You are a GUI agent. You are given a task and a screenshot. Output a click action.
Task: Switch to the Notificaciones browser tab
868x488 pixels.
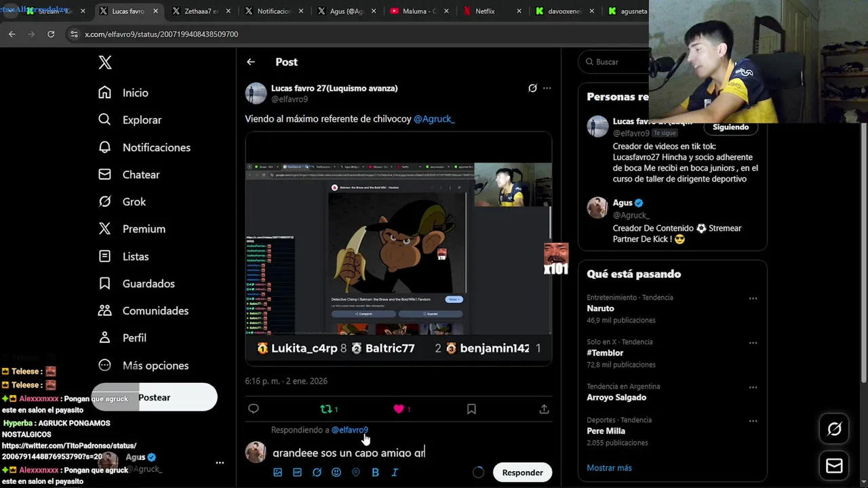[x=273, y=12]
